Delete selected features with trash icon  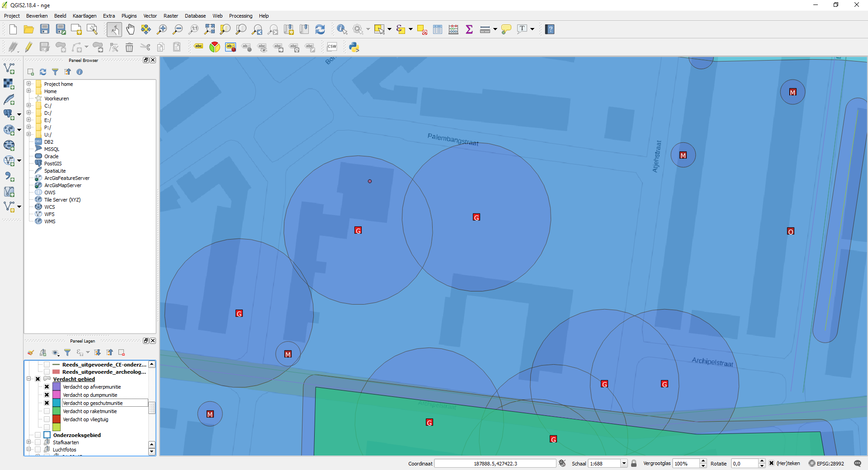[x=129, y=47]
